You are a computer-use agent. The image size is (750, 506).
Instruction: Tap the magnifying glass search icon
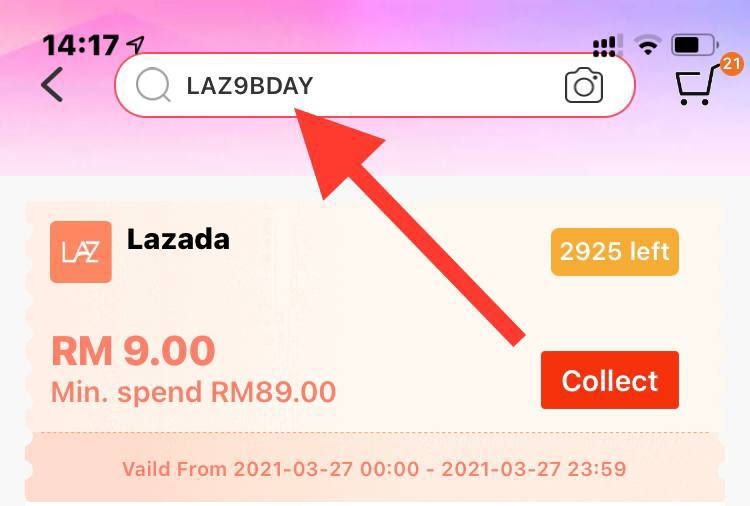click(x=153, y=85)
